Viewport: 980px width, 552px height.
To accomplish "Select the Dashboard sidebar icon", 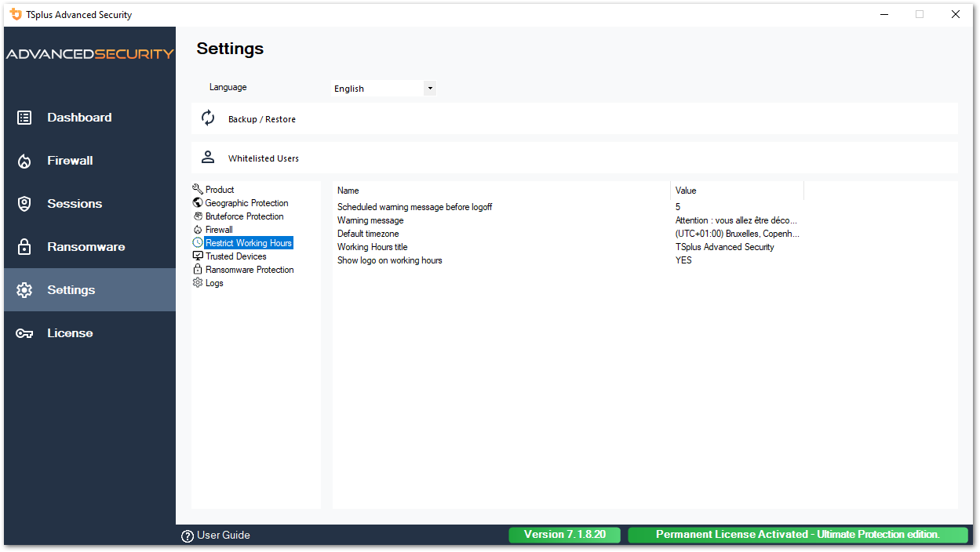I will [24, 117].
